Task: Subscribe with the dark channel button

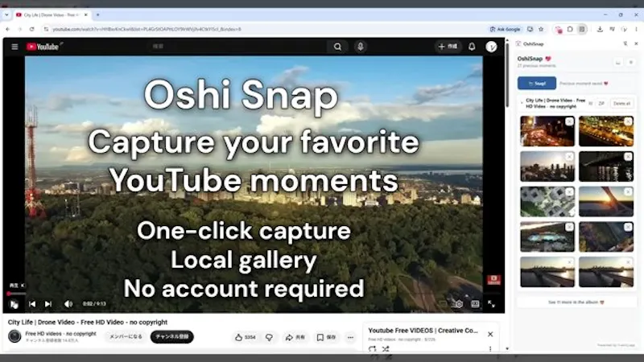Action: 171,336
